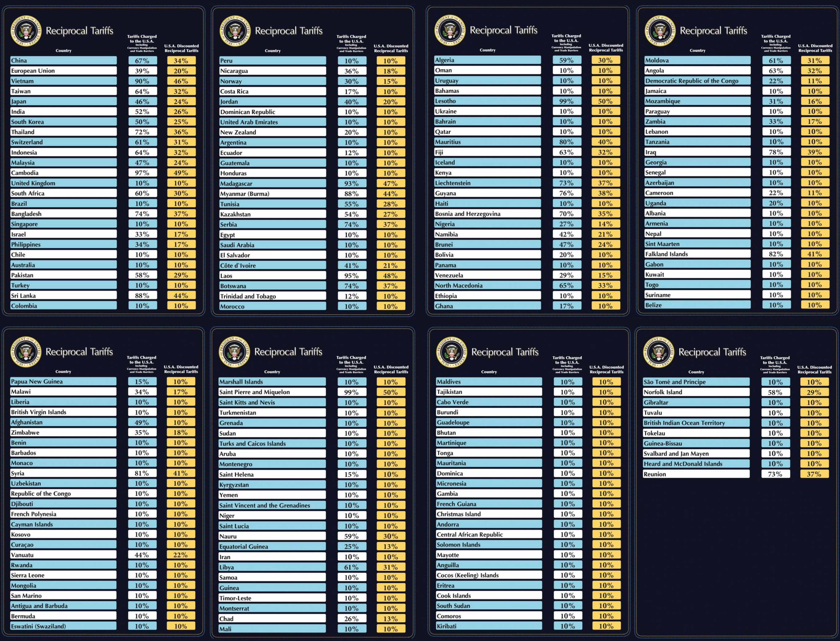Select the Sint Maarten row label
The height and width of the screenshot is (641, 840).
(x=698, y=244)
